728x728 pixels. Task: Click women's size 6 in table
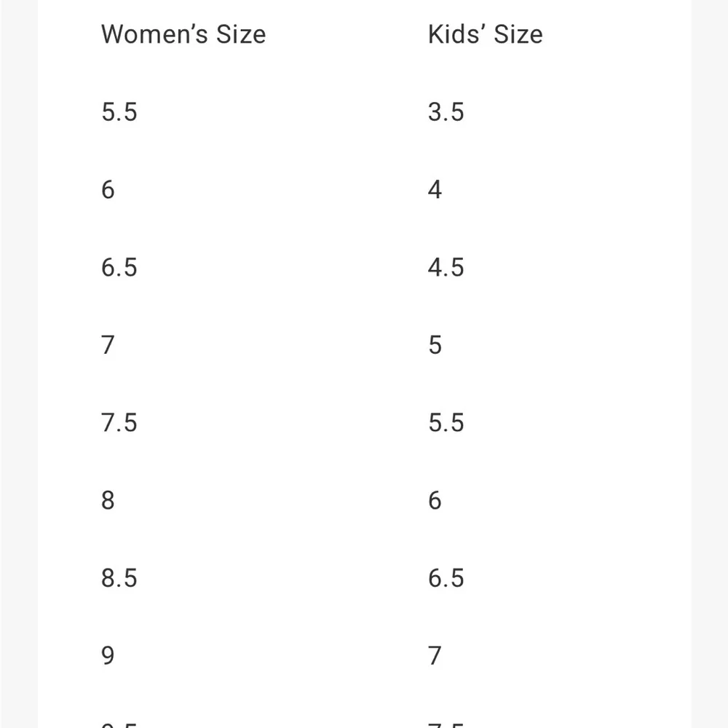pos(108,190)
